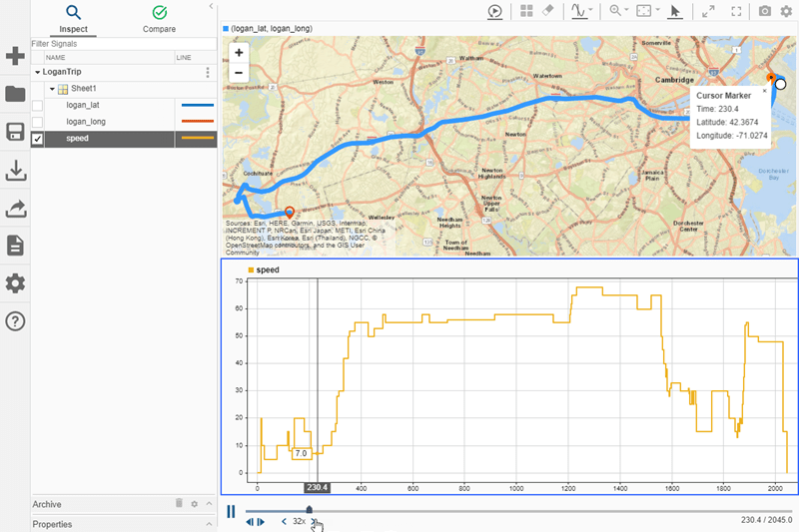
Task: Click the replay button in the top toolbar
Action: pyautogui.click(x=494, y=11)
